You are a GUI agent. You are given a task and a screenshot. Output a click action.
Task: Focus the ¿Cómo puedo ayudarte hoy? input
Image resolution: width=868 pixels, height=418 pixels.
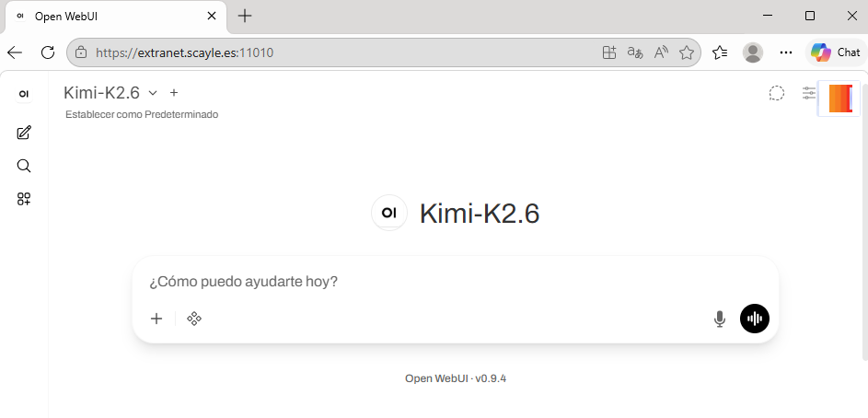[455, 282]
